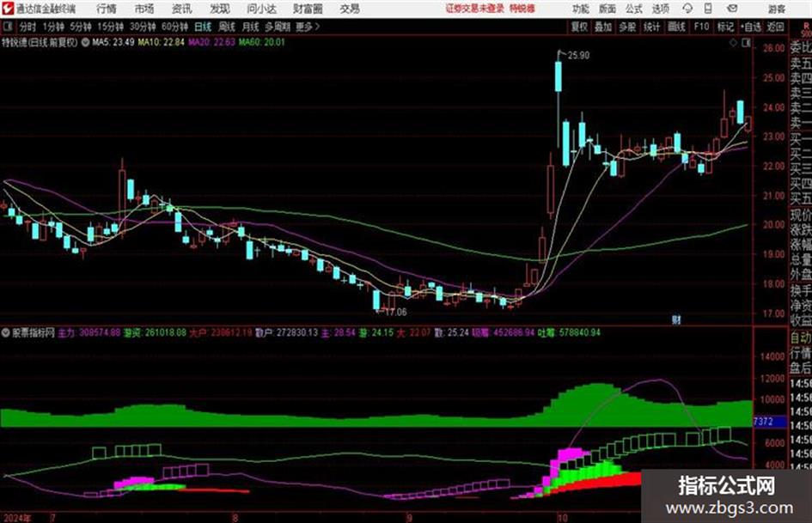Click the 2024年 label on time axis
812x523 pixels.
coord(17,518)
